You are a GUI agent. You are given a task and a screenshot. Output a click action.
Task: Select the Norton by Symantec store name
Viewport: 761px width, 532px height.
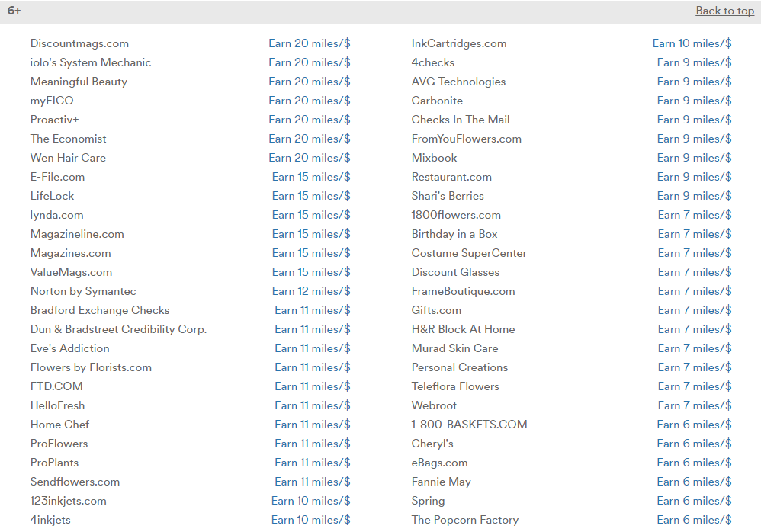(83, 291)
